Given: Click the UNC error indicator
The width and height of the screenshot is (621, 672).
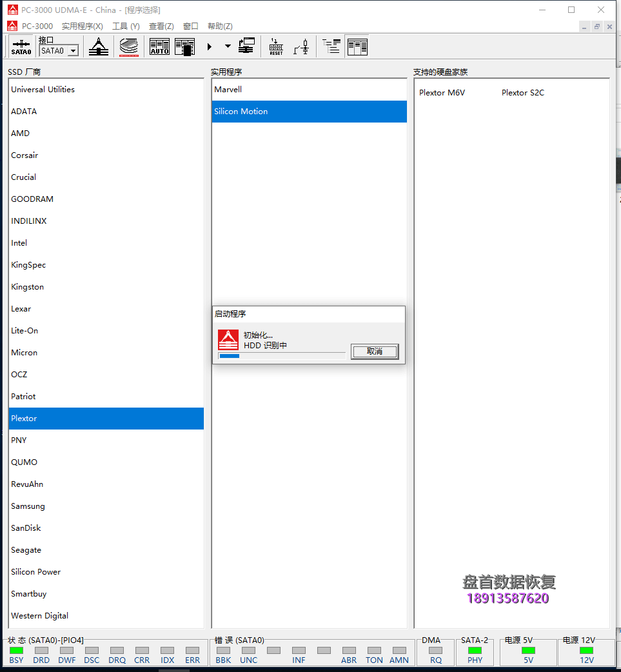Looking at the screenshot, I should (248, 650).
